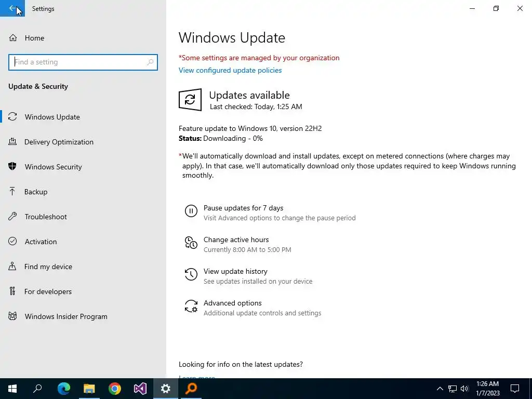Open taskbar search magnifier

pos(37,389)
